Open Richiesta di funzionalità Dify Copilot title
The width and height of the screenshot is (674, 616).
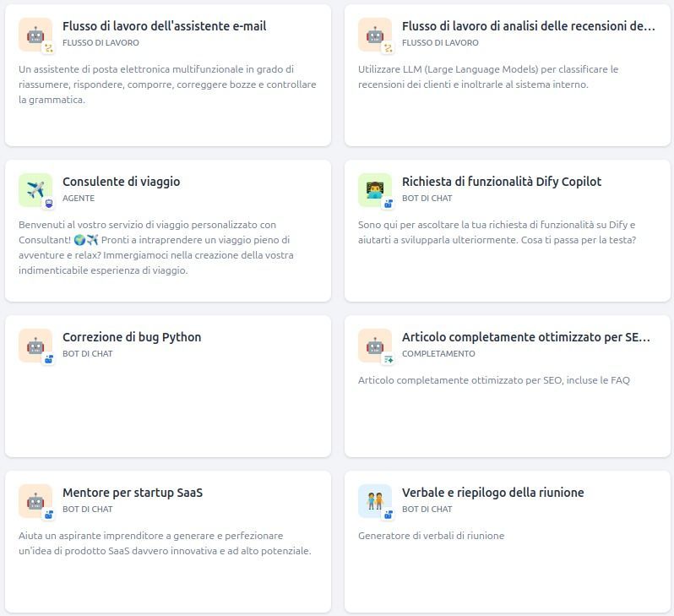point(502,182)
